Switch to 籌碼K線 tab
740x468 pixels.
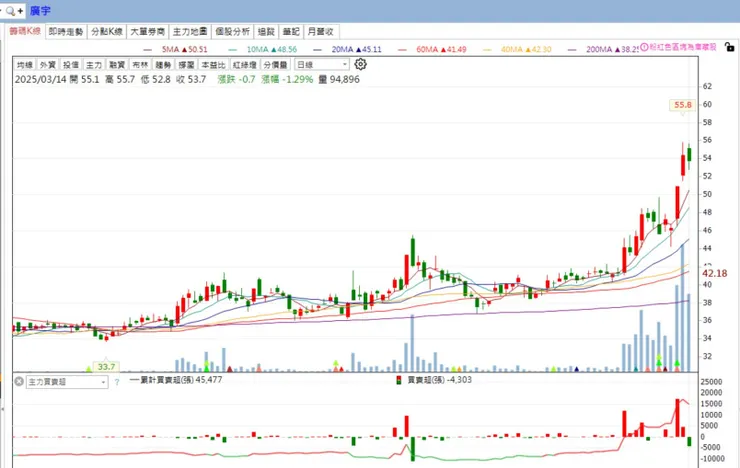click(x=25, y=31)
